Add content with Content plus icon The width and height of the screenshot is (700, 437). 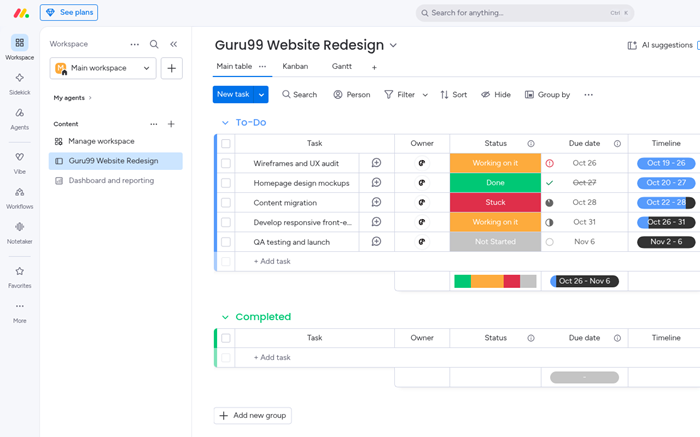(x=171, y=124)
